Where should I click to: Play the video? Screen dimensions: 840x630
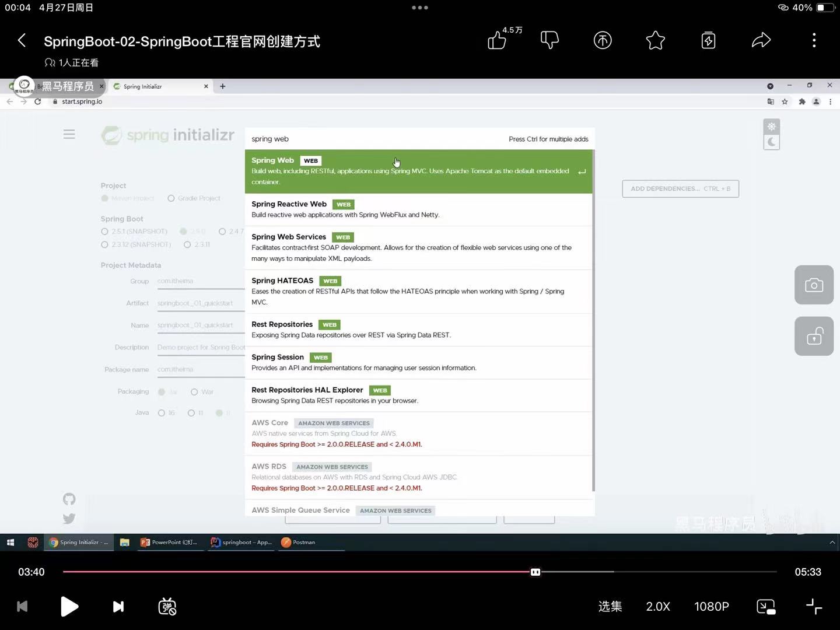tap(69, 607)
